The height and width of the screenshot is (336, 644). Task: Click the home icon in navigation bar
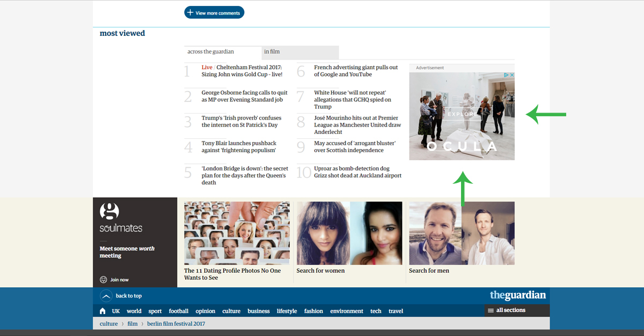(x=103, y=311)
